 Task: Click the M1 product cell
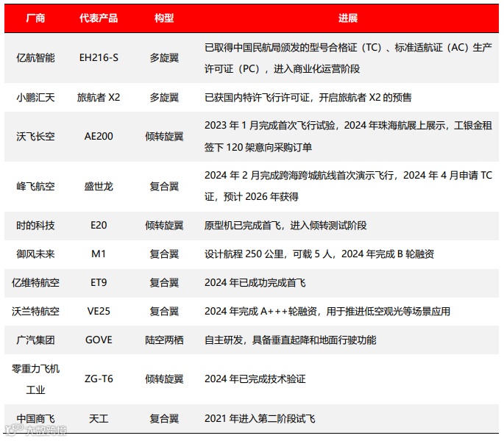[99, 254]
